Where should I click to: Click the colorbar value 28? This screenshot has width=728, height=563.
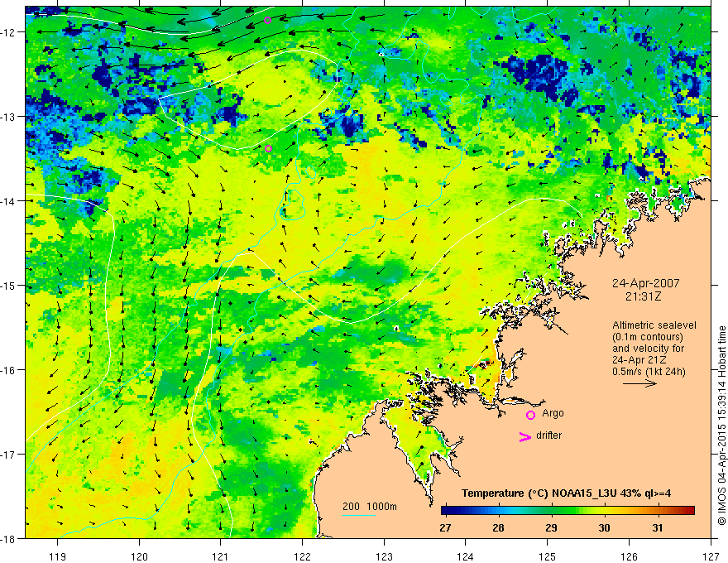coord(498,528)
